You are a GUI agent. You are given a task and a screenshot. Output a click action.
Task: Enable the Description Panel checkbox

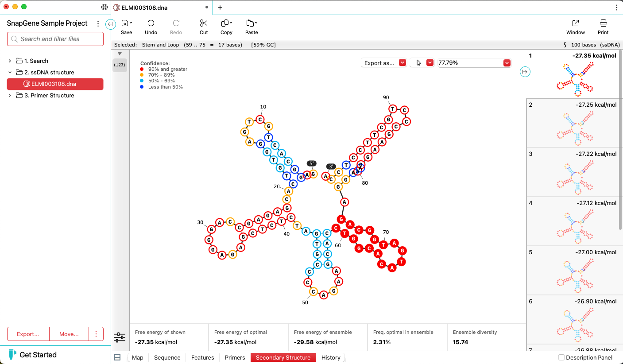pos(561,357)
